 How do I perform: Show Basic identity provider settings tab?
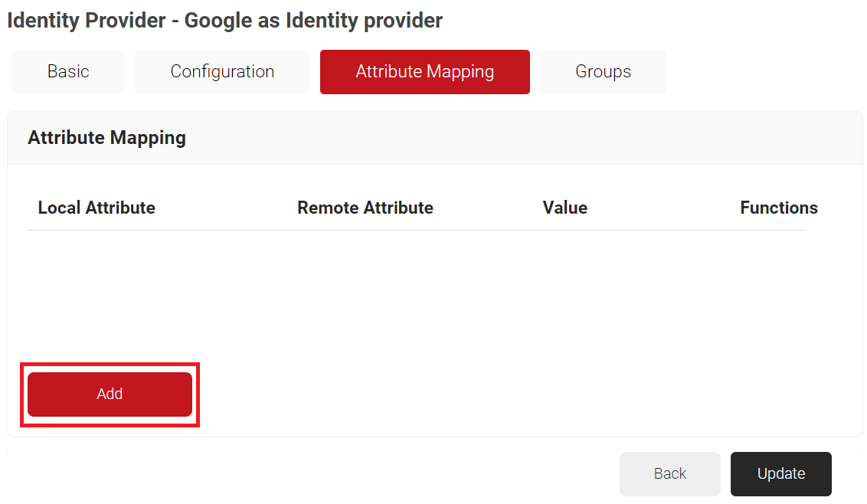pyautogui.click(x=68, y=72)
